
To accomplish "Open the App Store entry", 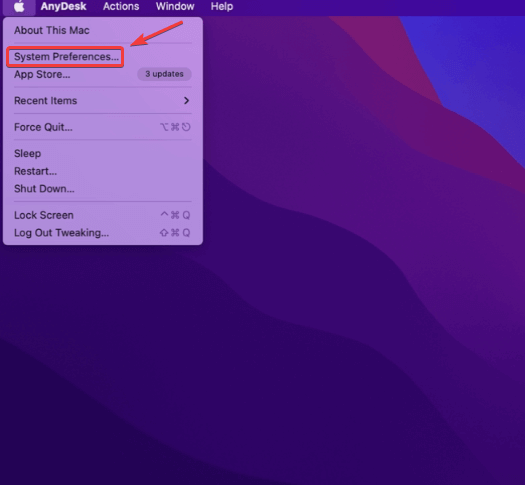I will pos(103,74).
